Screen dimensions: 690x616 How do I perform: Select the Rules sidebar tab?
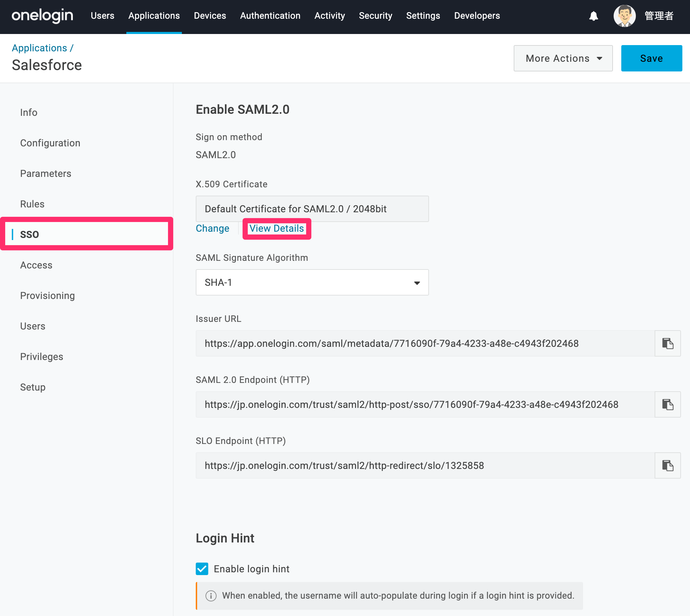click(32, 204)
